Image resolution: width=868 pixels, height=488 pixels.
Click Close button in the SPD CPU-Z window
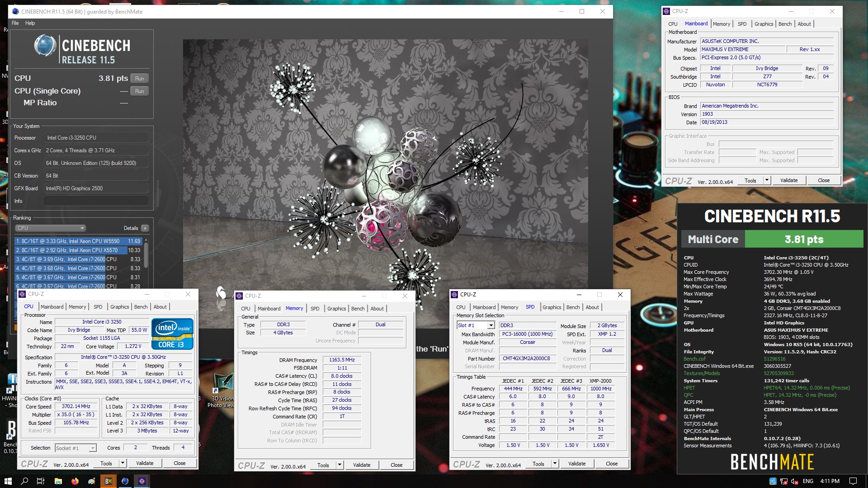612,464
